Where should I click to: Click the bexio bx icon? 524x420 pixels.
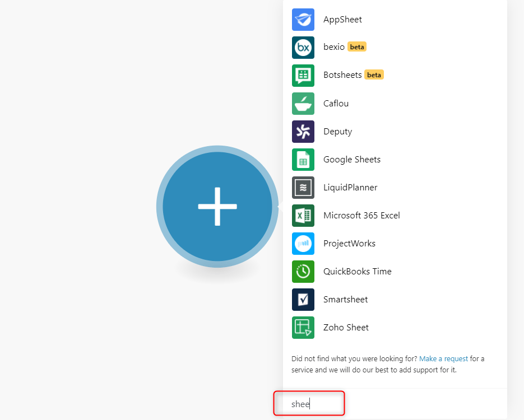click(303, 48)
